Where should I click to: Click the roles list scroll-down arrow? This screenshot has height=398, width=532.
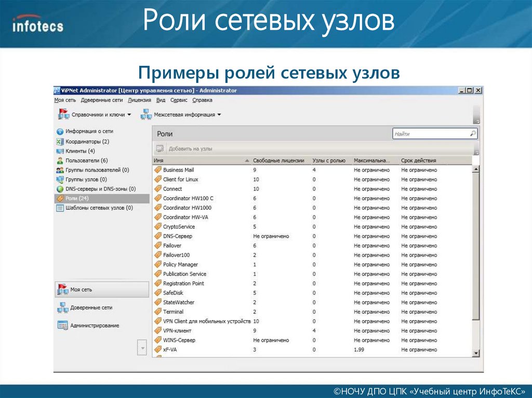tap(476, 353)
